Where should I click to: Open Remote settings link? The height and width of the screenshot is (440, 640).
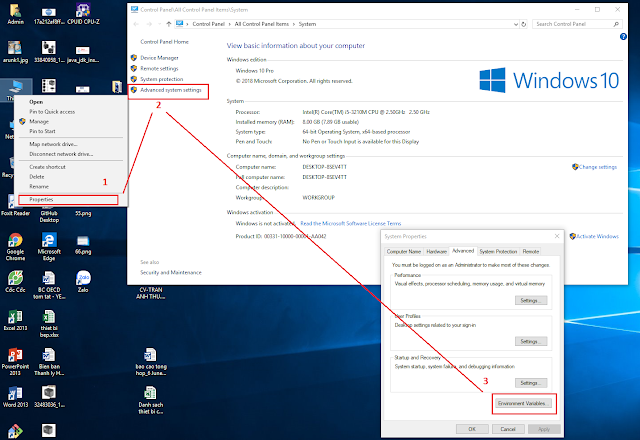(159, 69)
